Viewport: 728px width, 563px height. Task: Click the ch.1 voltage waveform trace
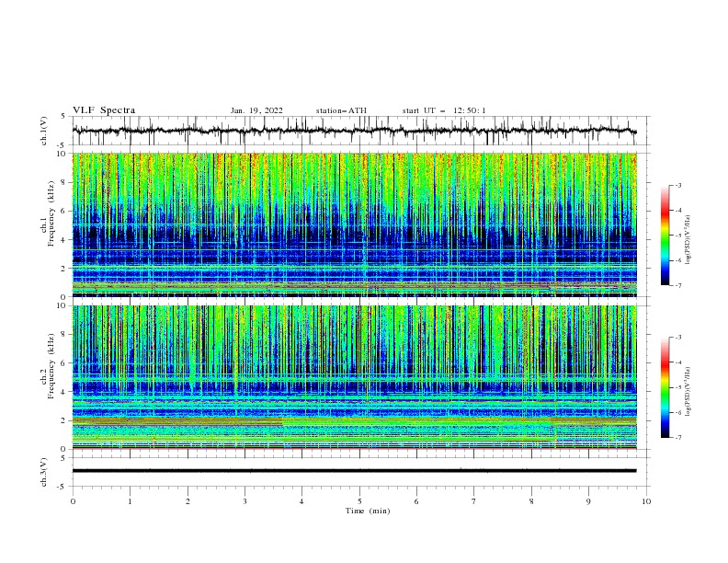click(x=354, y=131)
